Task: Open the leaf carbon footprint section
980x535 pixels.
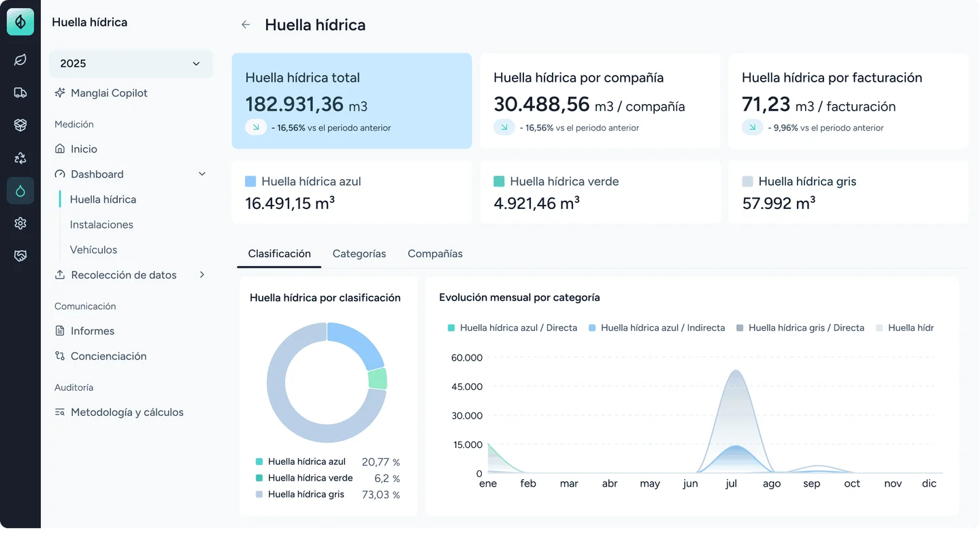Action: [x=20, y=60]
